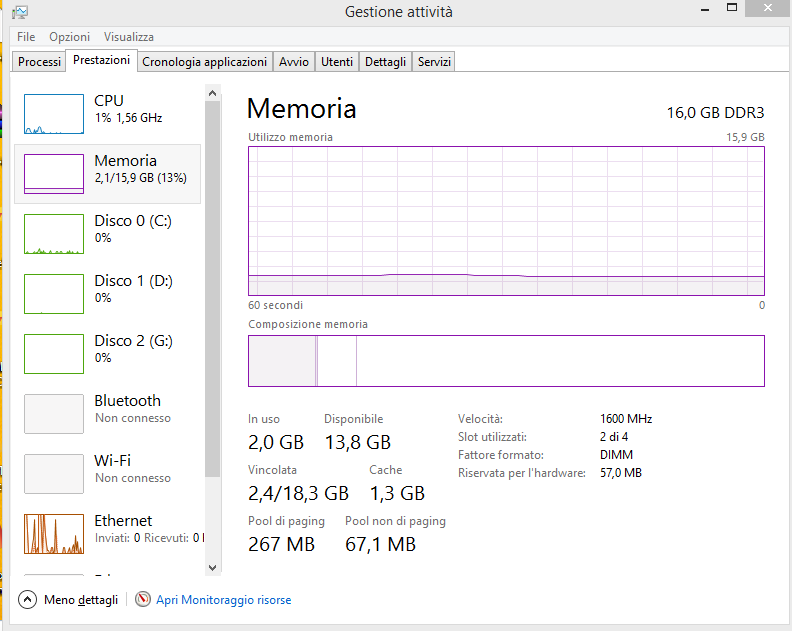
Task: Click the 'Inviati: 0 Ricevuti: 0' Ethernet text
Action: point(150,538)
